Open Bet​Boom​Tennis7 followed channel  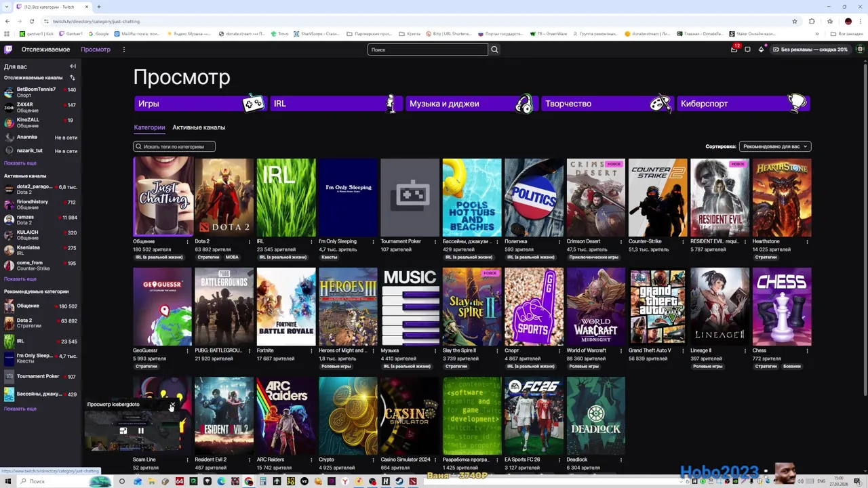(41, 92)
